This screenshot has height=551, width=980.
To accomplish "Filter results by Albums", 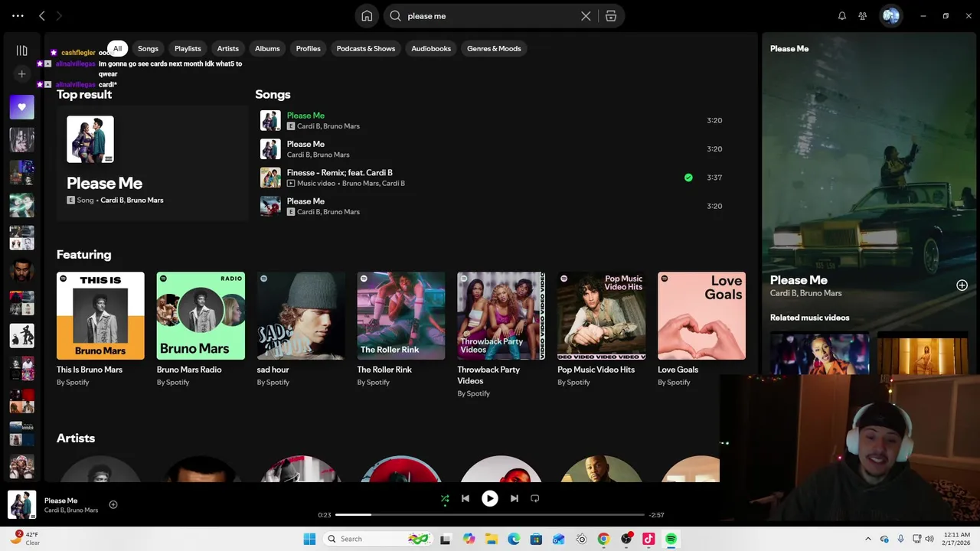I will point(267,48).
